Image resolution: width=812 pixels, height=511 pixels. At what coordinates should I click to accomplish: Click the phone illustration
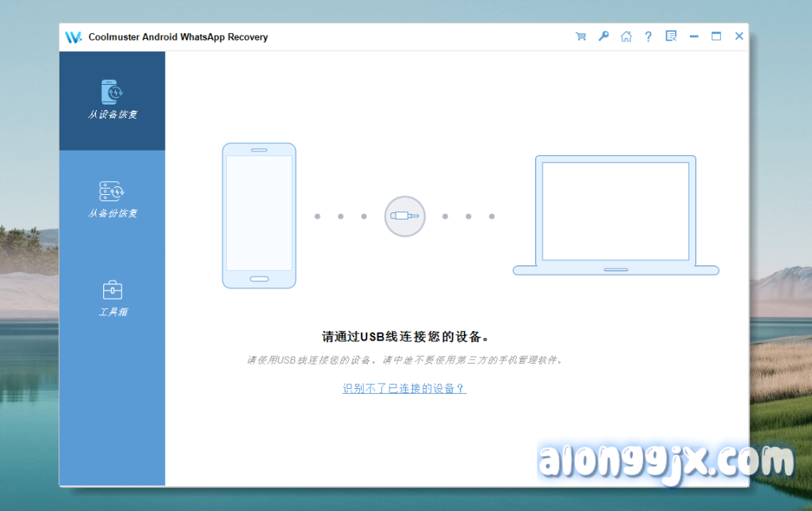point(259,215)
